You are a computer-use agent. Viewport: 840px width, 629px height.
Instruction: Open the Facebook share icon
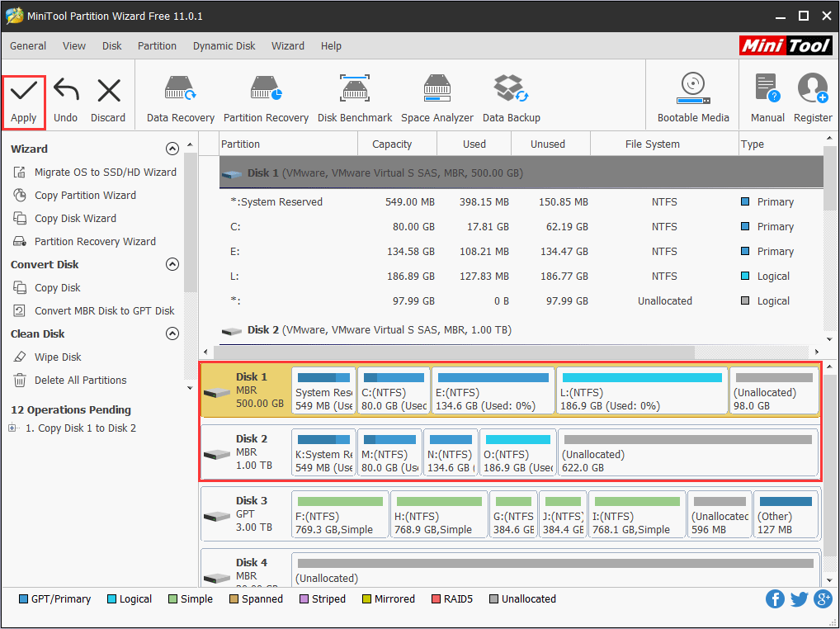(775, 599)
